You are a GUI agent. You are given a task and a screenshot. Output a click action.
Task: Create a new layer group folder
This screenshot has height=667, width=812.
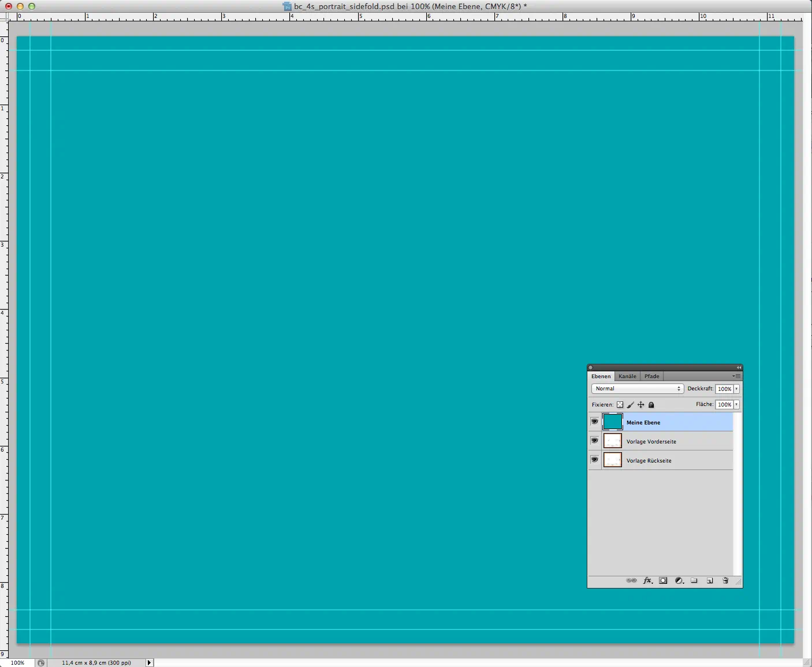[694, 580]
